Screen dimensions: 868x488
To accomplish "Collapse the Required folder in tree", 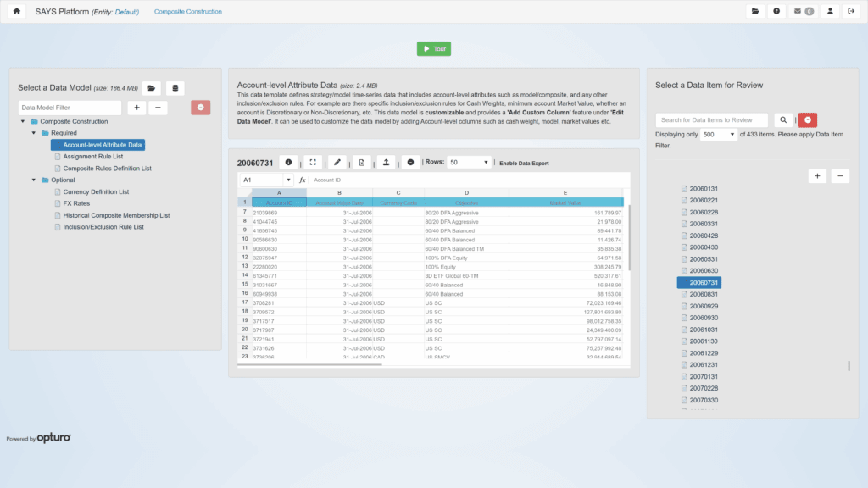I will [34, 133].
